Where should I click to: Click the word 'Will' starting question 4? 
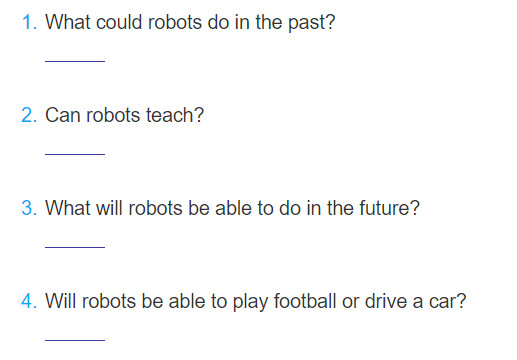[x=61, y=301]
